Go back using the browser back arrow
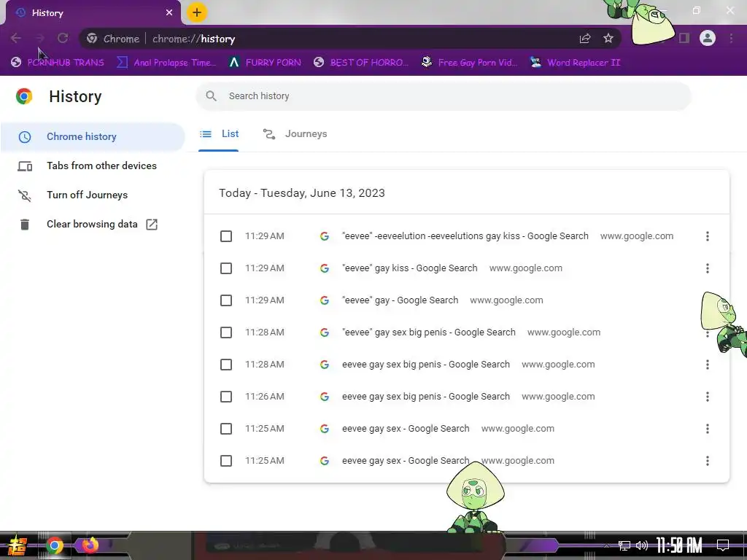Screen dimensions: 747x560 click(16, 39)
